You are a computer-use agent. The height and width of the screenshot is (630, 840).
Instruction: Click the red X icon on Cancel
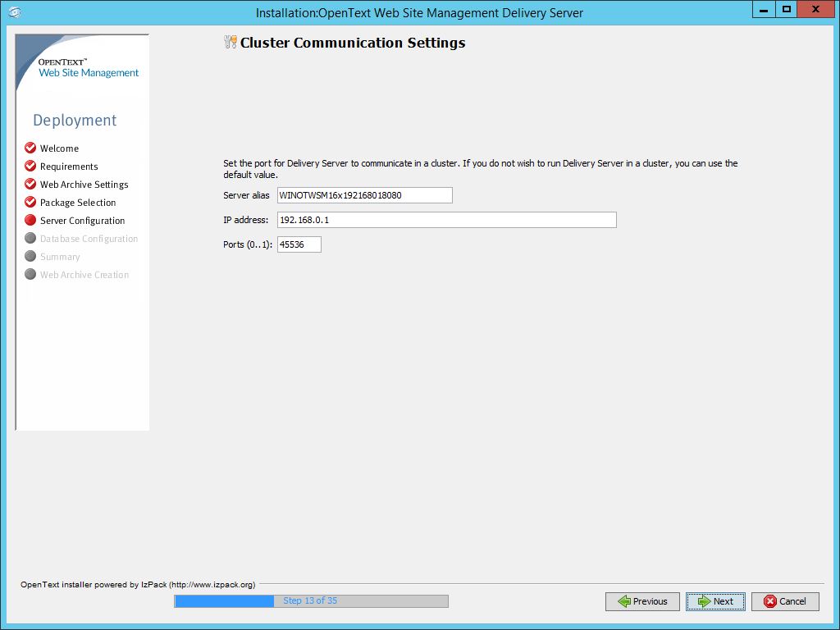[770, 601]
